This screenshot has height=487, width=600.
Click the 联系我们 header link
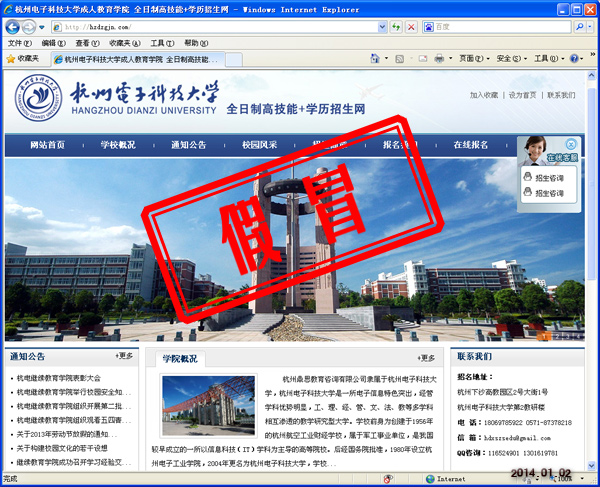click(x=561, y=95)
